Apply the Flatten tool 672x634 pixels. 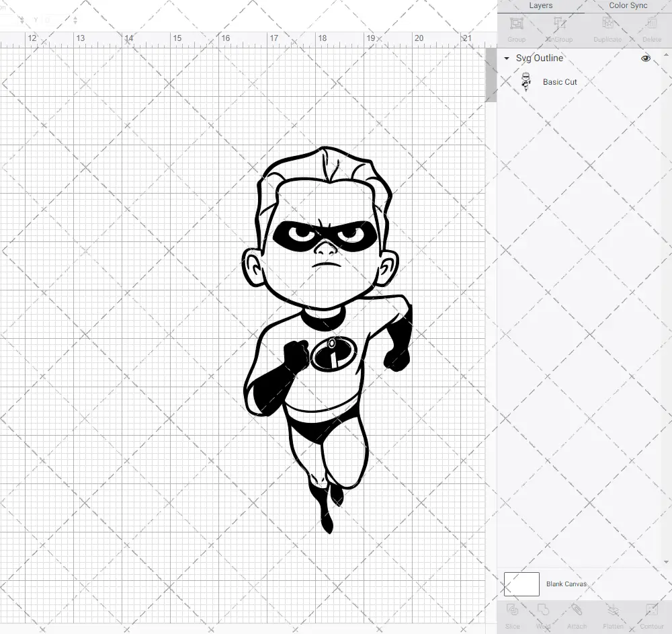click(x=612, y=615)
